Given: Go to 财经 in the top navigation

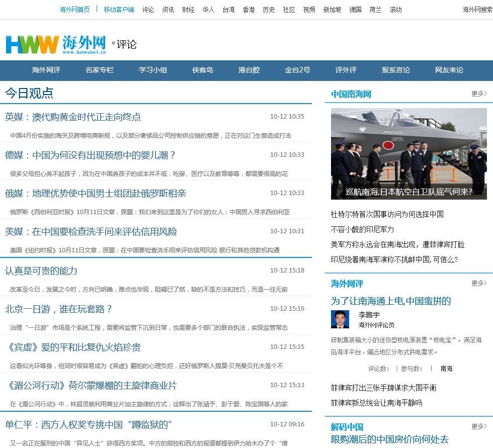Looking at the screenshot, I should (188, 10).
